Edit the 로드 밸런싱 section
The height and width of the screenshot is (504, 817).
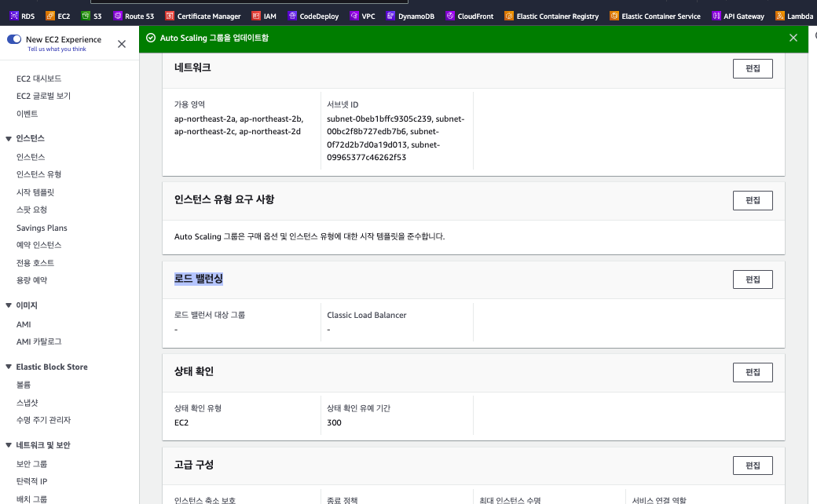[753, 279]
